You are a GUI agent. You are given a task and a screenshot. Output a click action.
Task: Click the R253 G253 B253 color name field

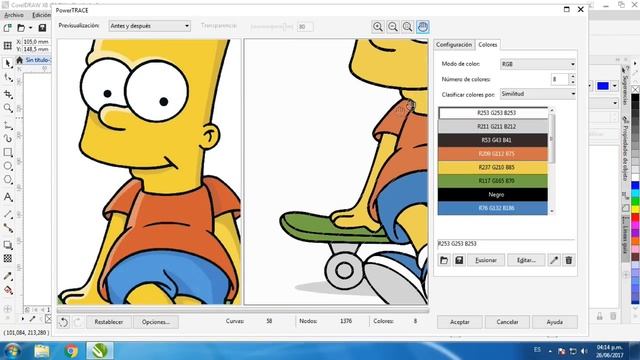[x=506, y=244]
